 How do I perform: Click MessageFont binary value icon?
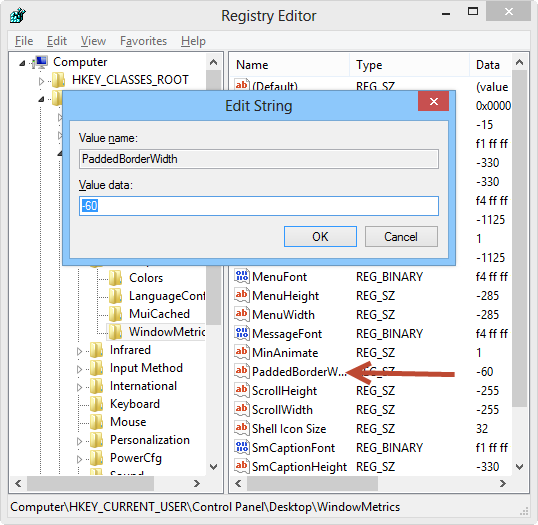tap(242, 333)
